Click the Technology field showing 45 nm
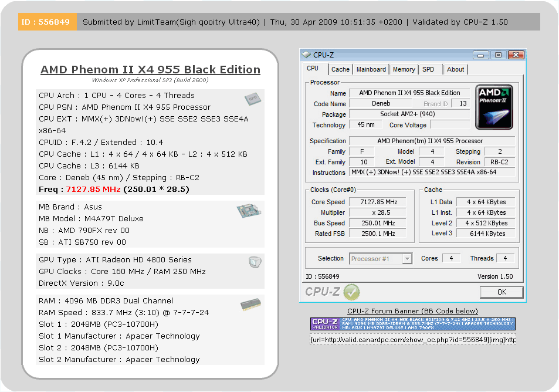This screenshot has height=392, width=559. click(x=365, y=125)
